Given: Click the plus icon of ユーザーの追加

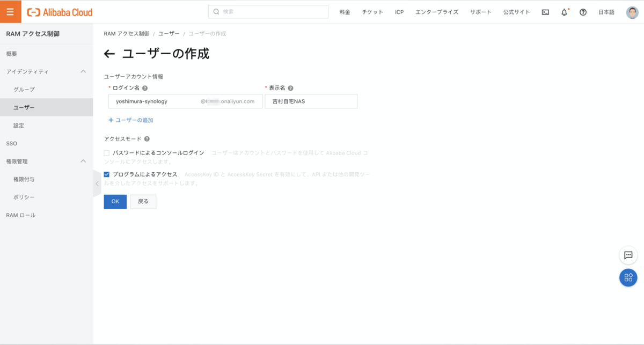Looking at the screenshot, I should (x=111, y=120).
